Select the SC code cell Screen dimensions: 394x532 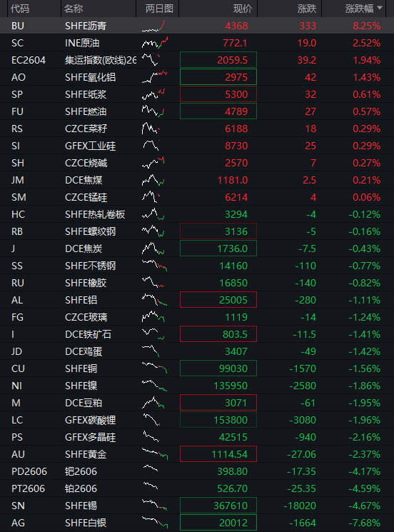pos(17,43)
